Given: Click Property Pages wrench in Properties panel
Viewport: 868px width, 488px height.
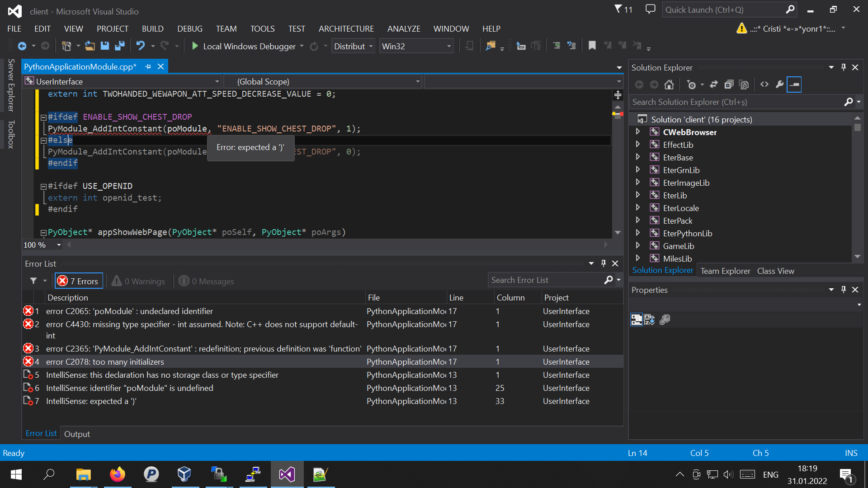Looking at the screenshot, I should tap(665, 319).
